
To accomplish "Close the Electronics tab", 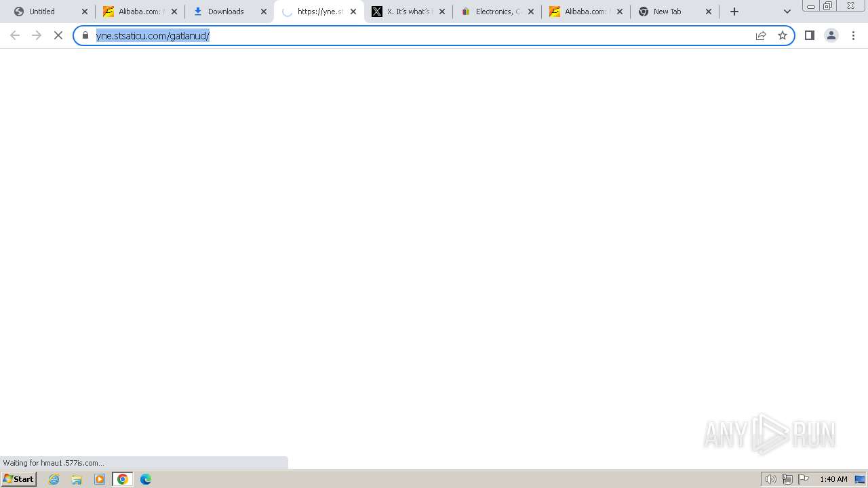I will pyautogui.click(x=531, y=12).
